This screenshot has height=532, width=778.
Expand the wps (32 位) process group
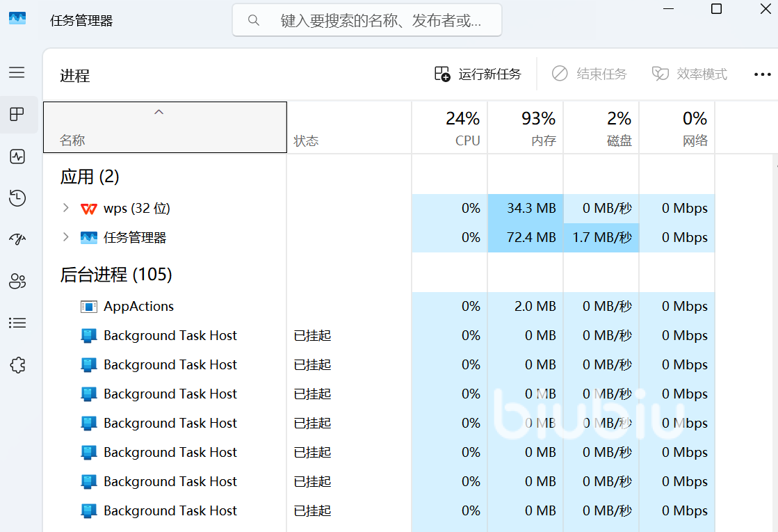pos(66,208)
